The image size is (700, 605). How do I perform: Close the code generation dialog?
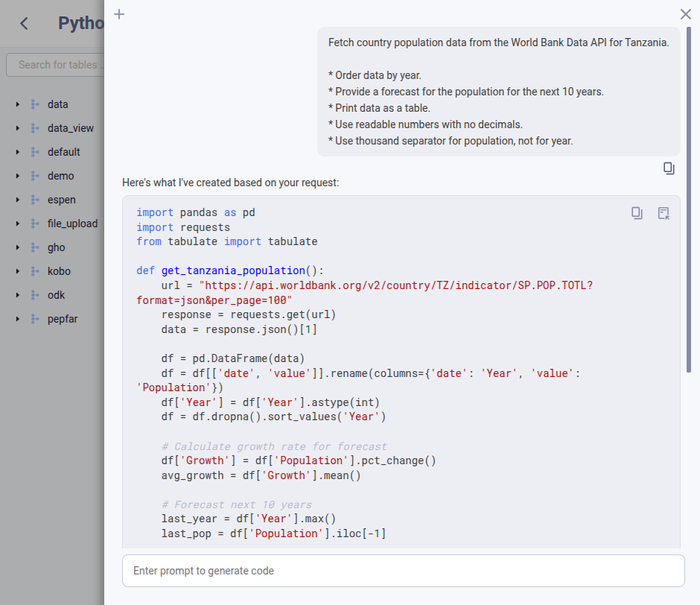(x=684, y=14)
